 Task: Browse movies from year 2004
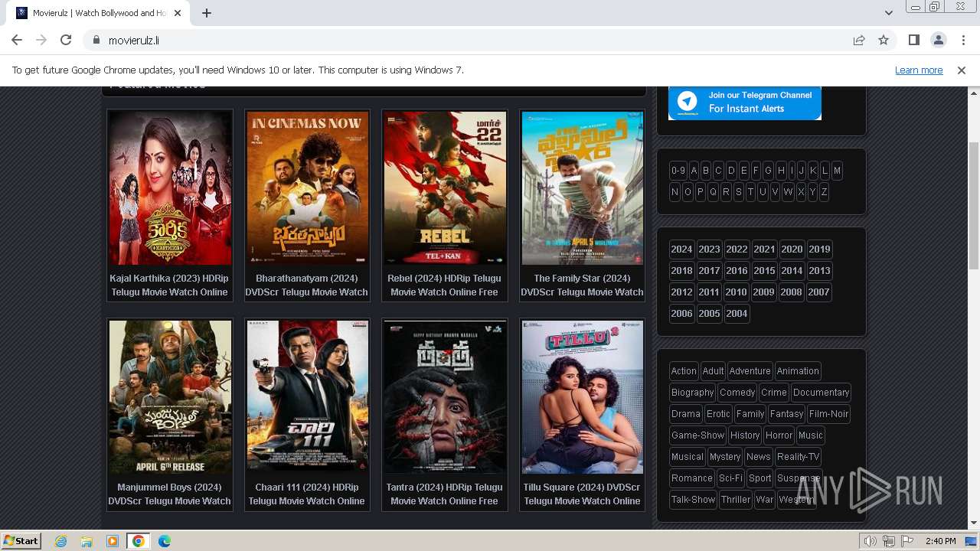tap(737, 314)
